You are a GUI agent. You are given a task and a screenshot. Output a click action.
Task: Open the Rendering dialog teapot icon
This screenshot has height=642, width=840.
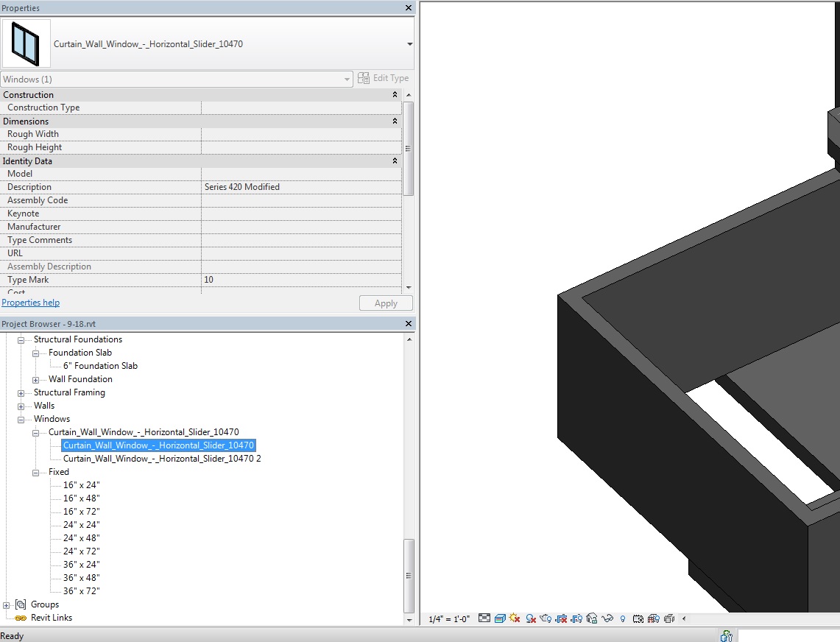[546, 618]
